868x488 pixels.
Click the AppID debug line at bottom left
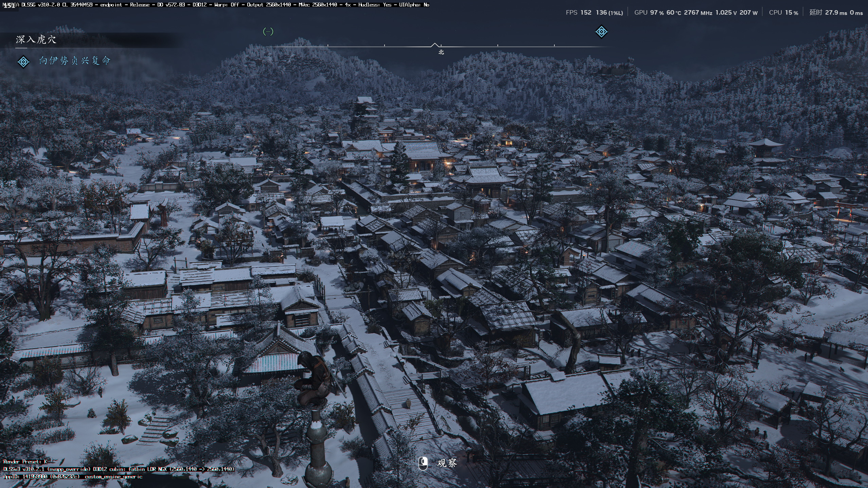tap(73, 477)
